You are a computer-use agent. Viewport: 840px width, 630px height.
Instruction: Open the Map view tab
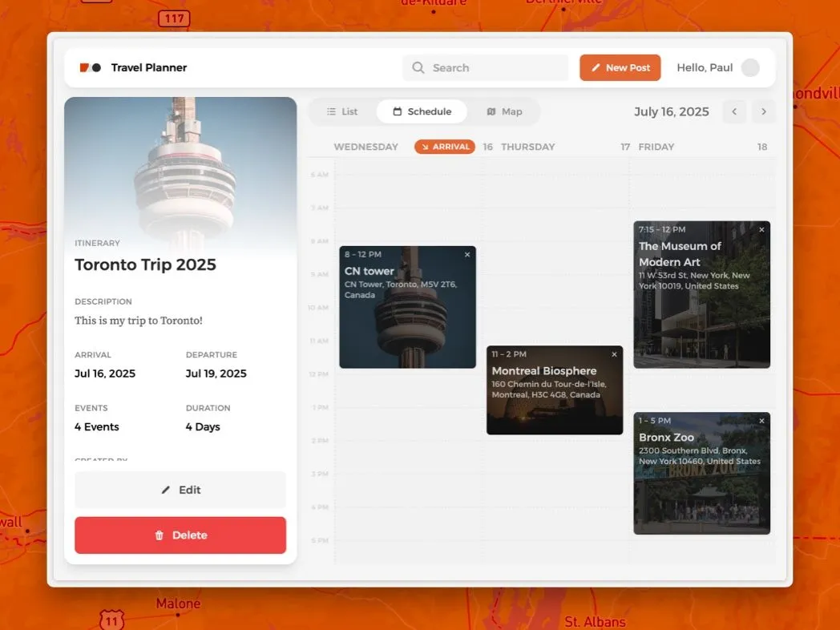(x=504, y=111)
